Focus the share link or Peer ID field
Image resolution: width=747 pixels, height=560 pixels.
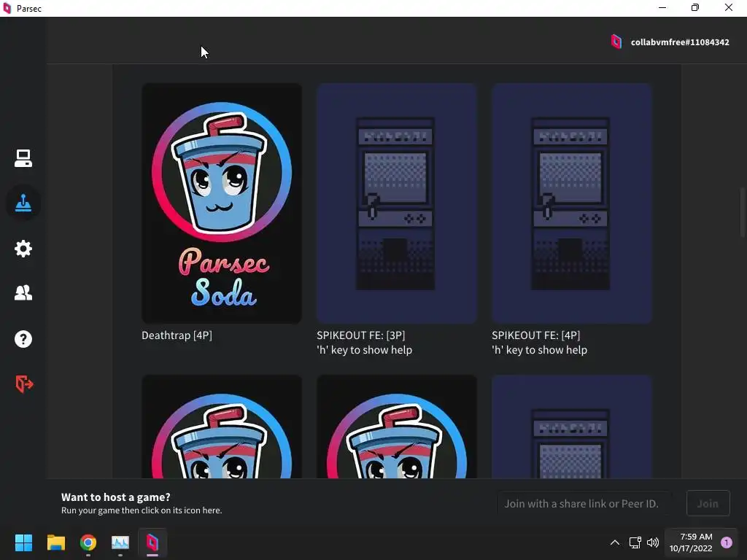[584, 503]
